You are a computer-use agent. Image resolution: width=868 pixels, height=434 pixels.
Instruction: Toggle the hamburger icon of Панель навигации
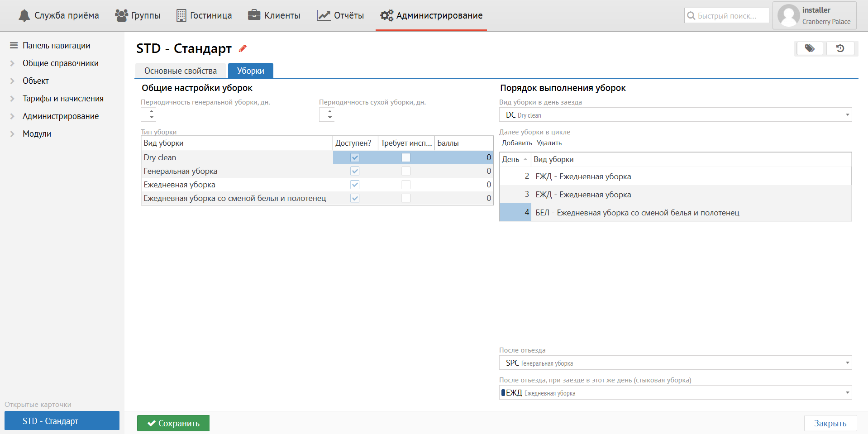click(x=14, y=46)
